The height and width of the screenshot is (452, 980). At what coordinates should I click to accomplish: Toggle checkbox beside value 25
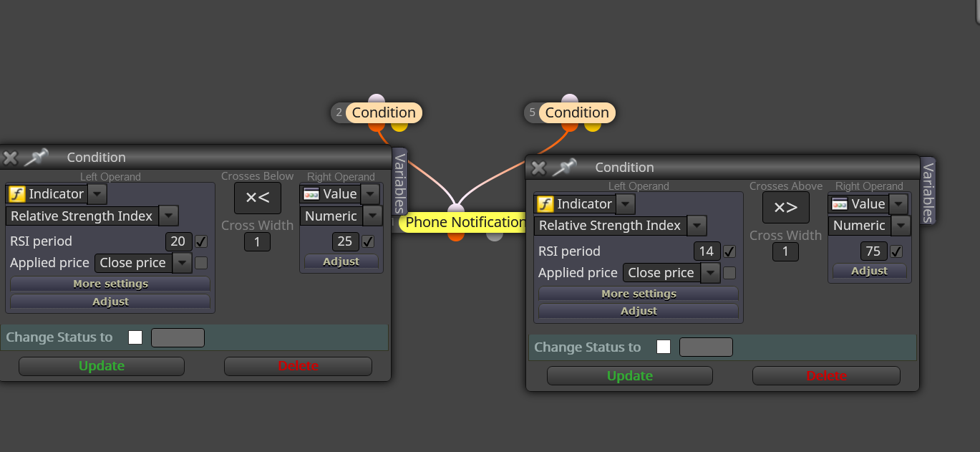[x=368, y=241]
